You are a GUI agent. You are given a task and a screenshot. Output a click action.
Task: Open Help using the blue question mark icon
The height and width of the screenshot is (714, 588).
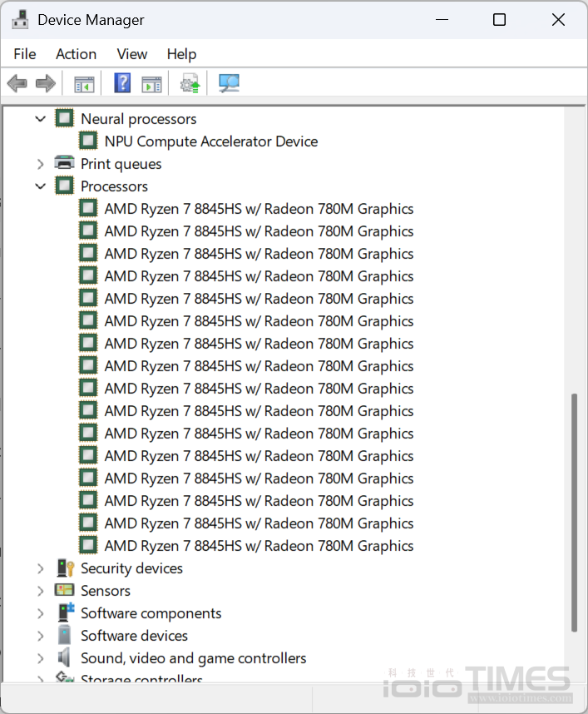[122, 83]
